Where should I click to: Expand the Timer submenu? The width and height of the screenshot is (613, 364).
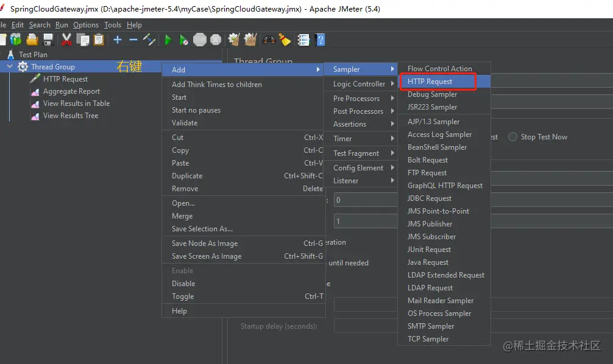[x=360, y=139]
